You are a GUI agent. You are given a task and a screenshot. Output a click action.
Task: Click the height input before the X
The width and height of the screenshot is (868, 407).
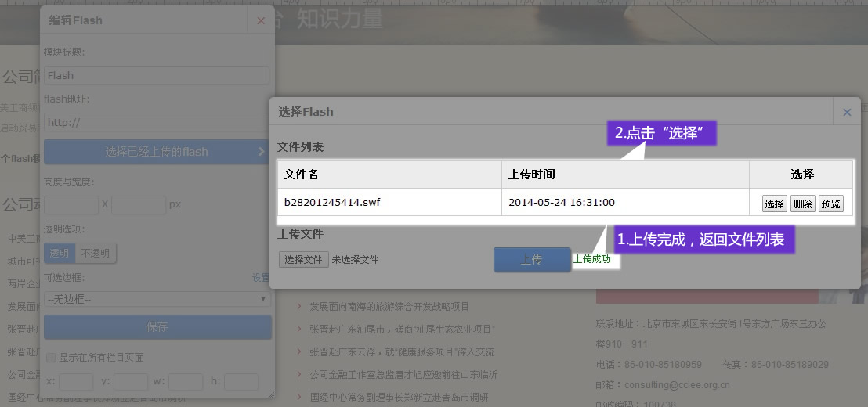(71, 205)
